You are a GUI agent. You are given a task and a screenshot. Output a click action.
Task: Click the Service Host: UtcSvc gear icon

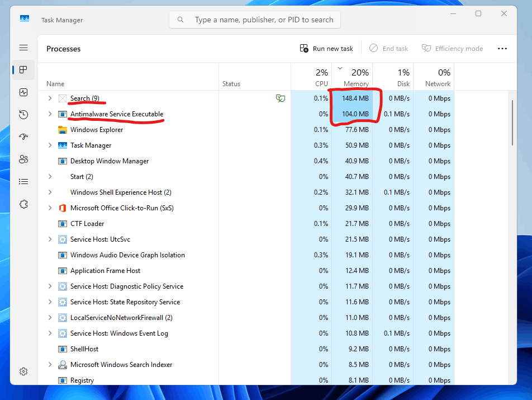tap(63, 239)
